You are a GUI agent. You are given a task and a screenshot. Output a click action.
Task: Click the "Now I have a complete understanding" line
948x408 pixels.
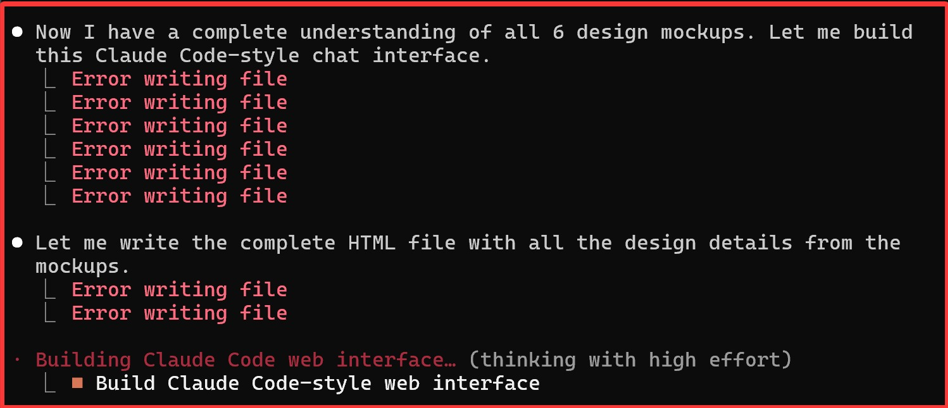pyautogui.click(x=474, y=32)
